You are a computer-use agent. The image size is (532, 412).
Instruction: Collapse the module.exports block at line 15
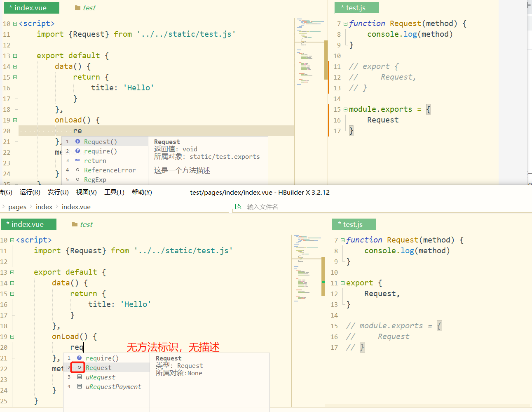click(345, 109)
